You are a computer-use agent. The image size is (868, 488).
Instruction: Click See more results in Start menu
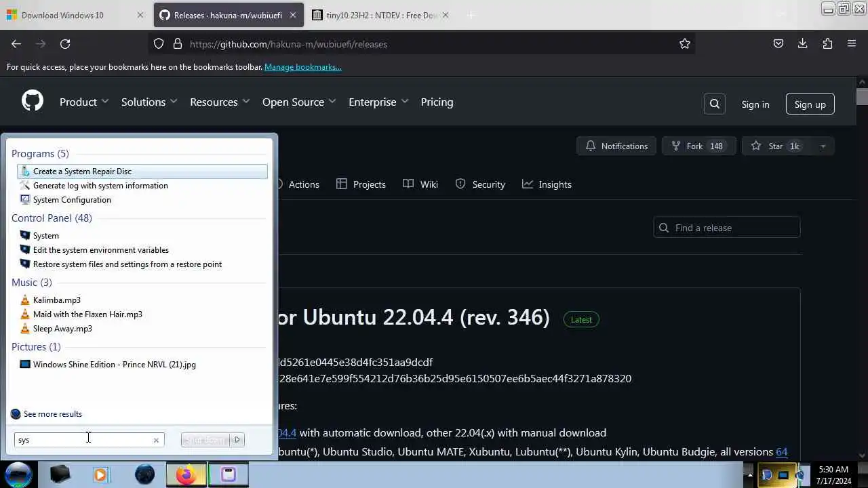[x=52, y=414]
